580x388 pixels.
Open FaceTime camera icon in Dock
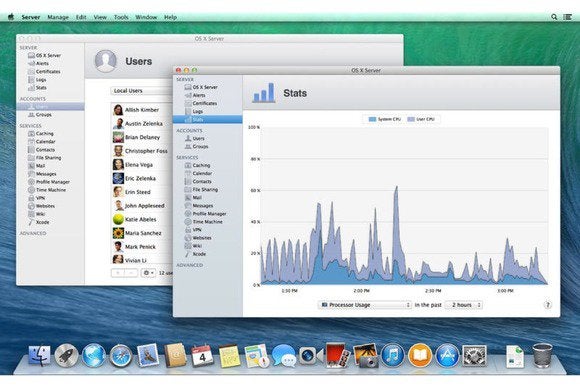pos(310,356)
